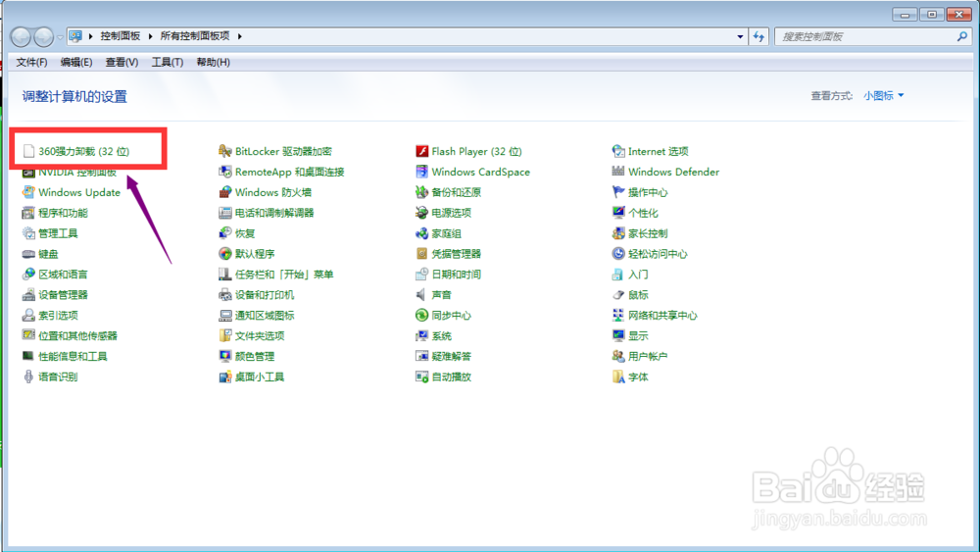Open the 设备和打印机 icon
The image size is (980, 552).
225,295
